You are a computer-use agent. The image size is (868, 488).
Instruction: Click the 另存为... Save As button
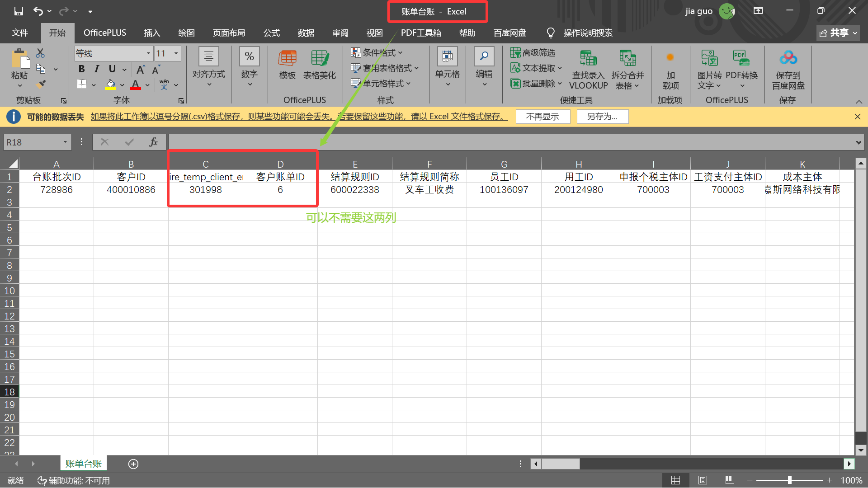tap(602, 117)
